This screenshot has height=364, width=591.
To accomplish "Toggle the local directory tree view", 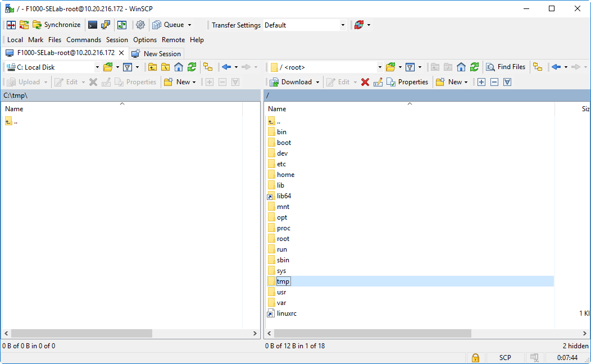I will [208, 67].
